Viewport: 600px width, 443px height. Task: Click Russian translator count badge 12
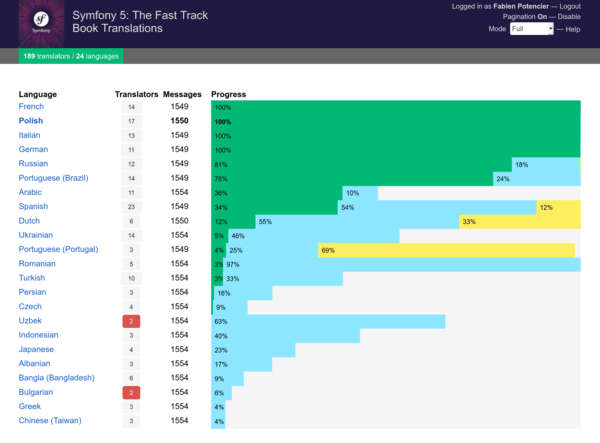(x=131, y=164)
